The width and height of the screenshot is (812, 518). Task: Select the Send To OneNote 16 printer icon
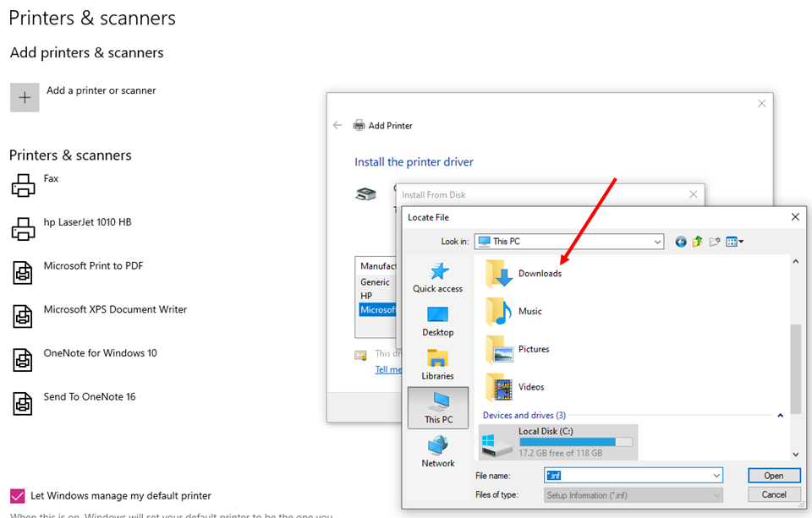23,404
